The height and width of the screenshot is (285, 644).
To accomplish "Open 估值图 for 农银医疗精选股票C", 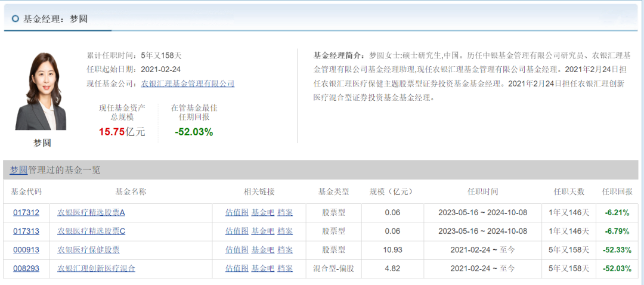I will [237, 231].
